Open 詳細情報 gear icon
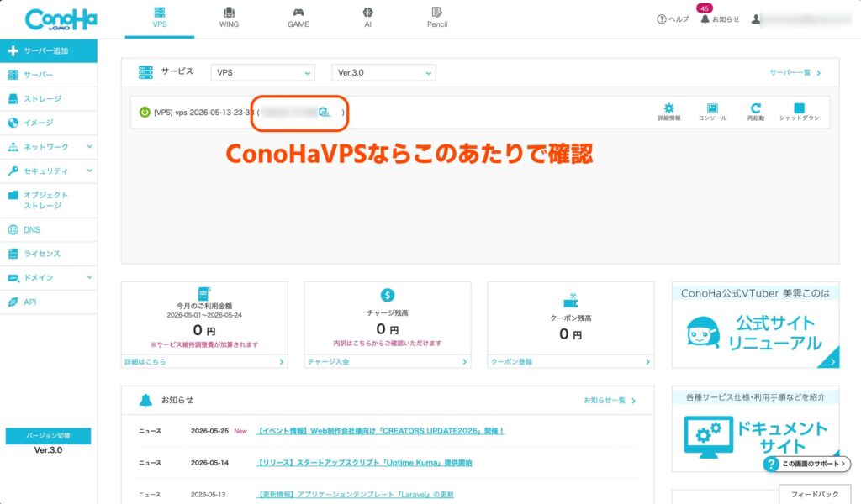Viewport: 861px width, 504px height. pyautogui.click(x=668, y=112)
